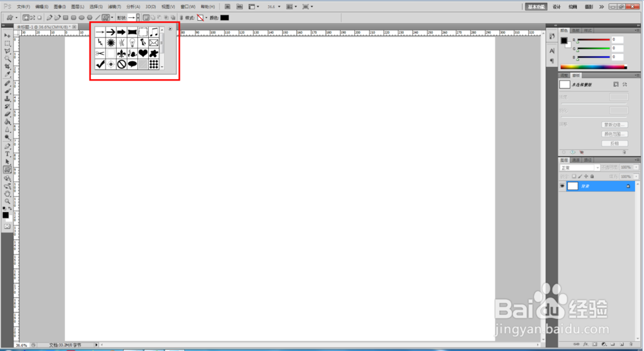
Task: Select the Rectangular Marquee tool
Action: [7, 44]
